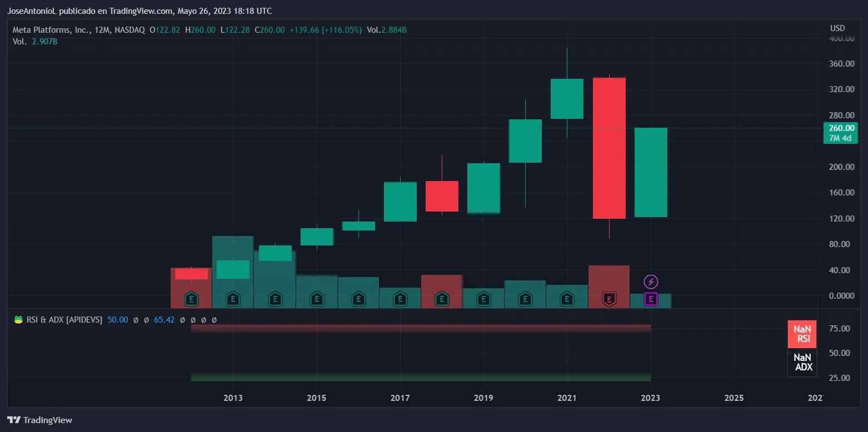The image size is (868, 432).
Task: Select the 2013 earnings E badge
Action: (x=233, y=299)
